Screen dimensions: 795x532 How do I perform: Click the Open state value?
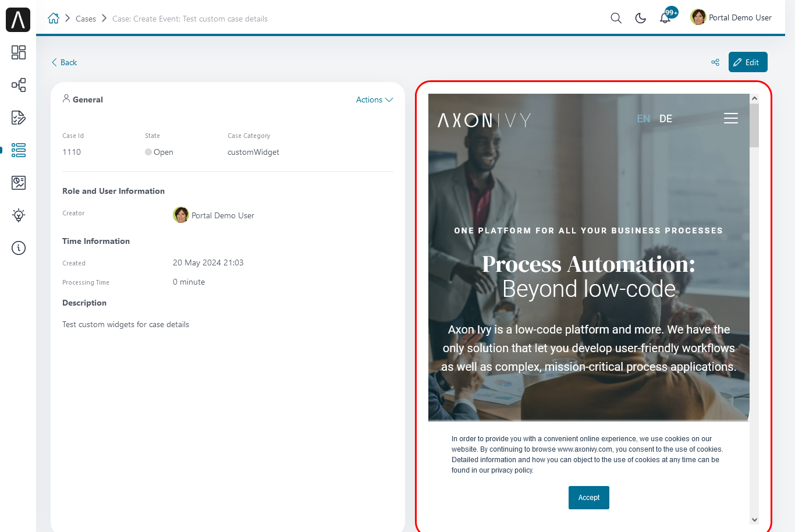click(x=159, y=152)
